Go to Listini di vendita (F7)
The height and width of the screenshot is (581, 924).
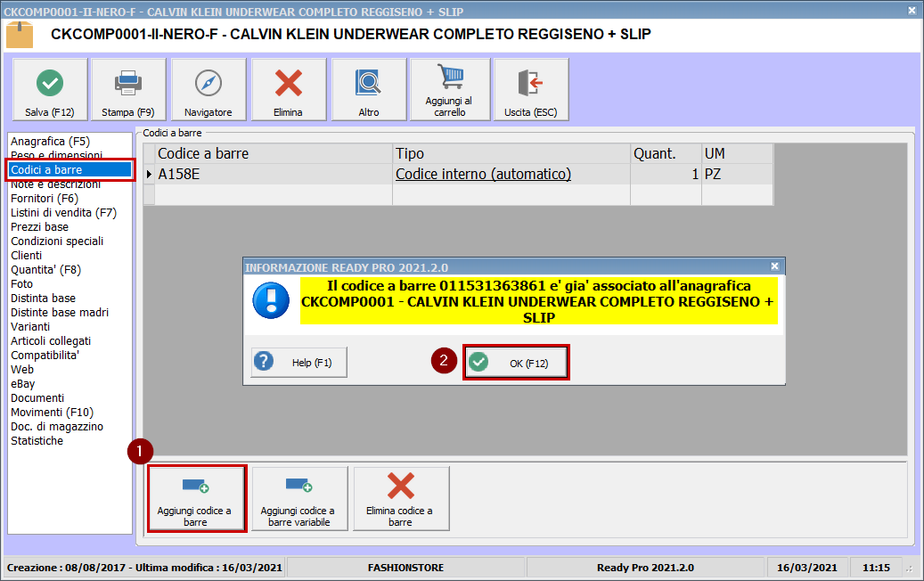click(63, 213)
